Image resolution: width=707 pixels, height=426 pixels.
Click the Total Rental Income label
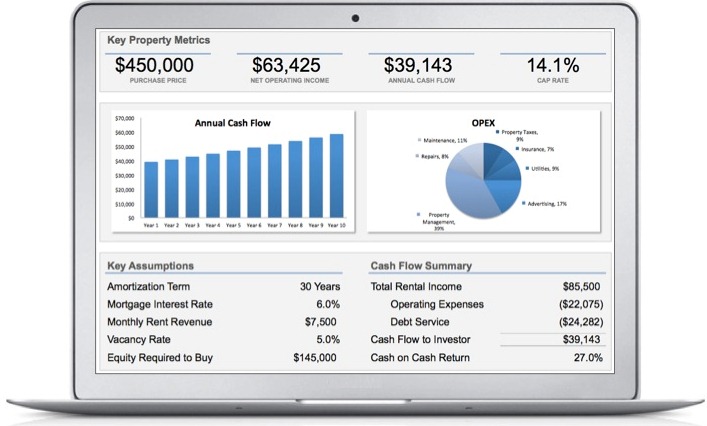click(x=416, y=286)
